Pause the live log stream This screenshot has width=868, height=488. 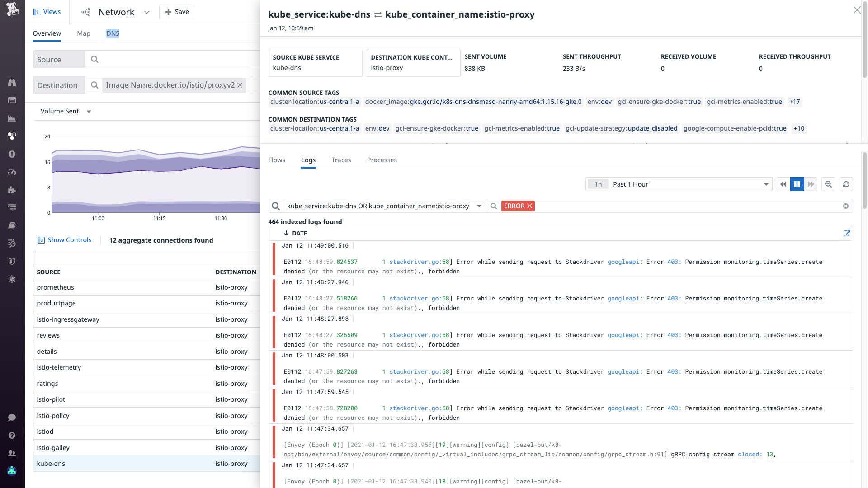[797, 184]
